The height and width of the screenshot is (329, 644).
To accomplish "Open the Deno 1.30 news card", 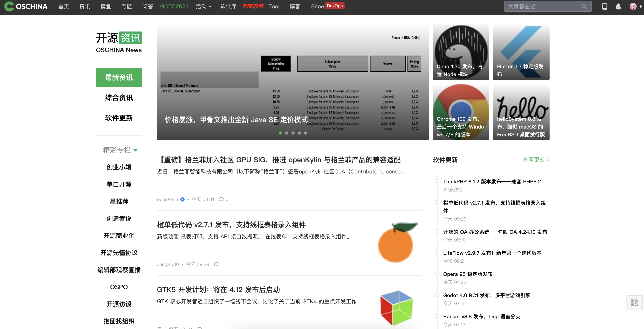I will (x=461, y=52).
